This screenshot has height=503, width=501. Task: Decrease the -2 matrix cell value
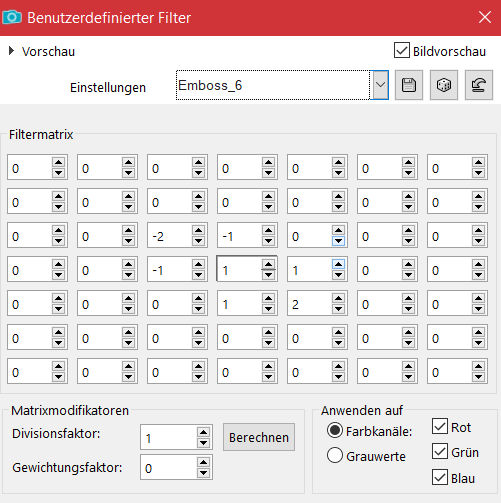click(198, 241)
